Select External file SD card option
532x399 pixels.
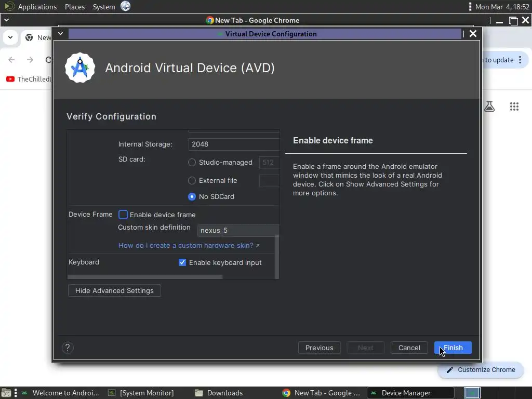point(192,180)
